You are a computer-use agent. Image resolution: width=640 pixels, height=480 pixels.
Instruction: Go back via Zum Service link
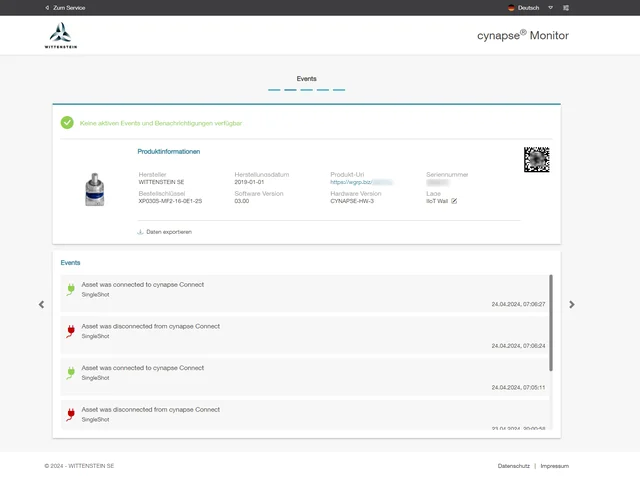[x=68, y=7]
